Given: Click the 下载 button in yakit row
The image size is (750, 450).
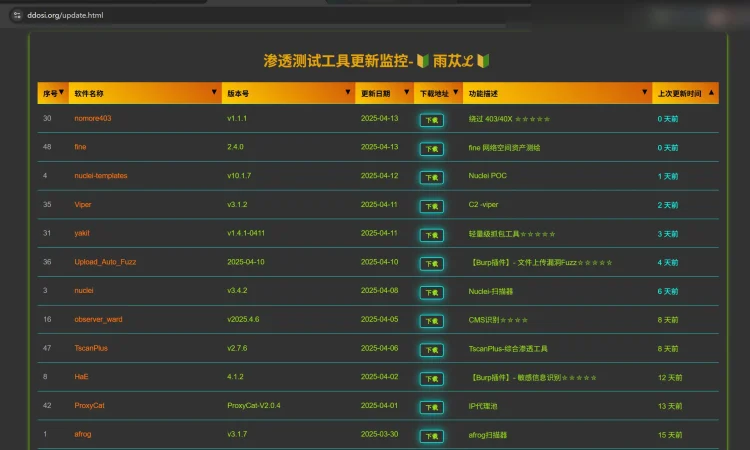Looking at the screenshot, I should point(431,235).
